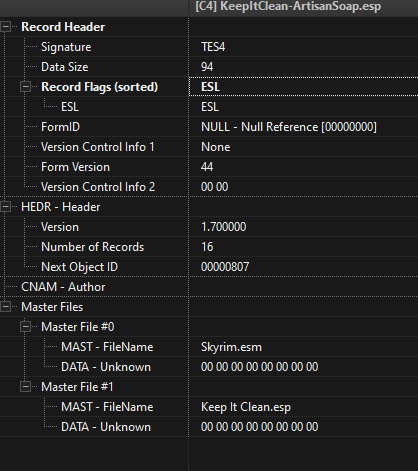The width and height of the screenshot is (418, 471).
Task: Select the ESL flag child row
Action: [x=209, y=107]
